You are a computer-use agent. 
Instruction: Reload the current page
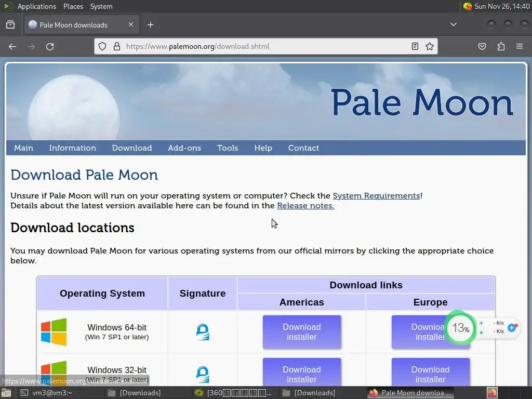50,46
